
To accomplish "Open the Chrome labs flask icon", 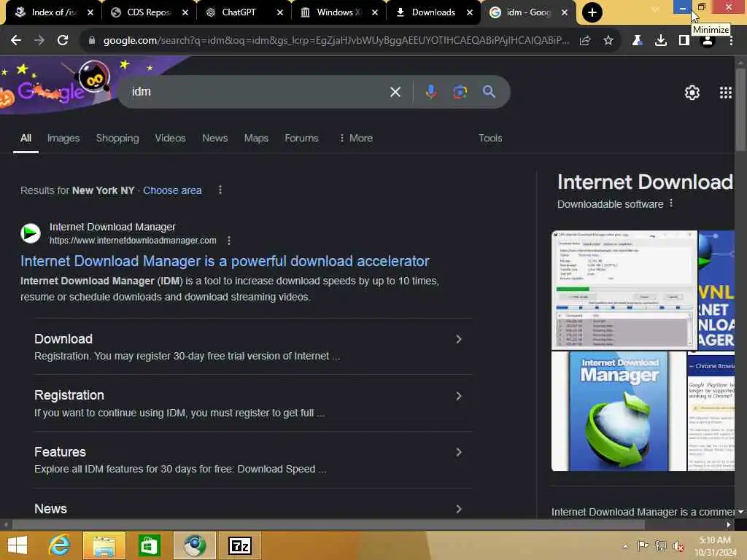I will click(637, 41).
